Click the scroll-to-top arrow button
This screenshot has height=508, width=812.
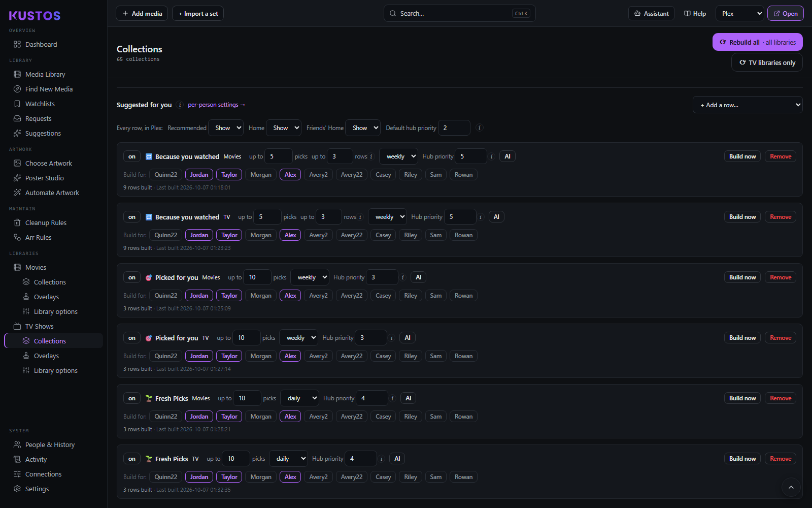pyautogui.click(x=791, y=487)
